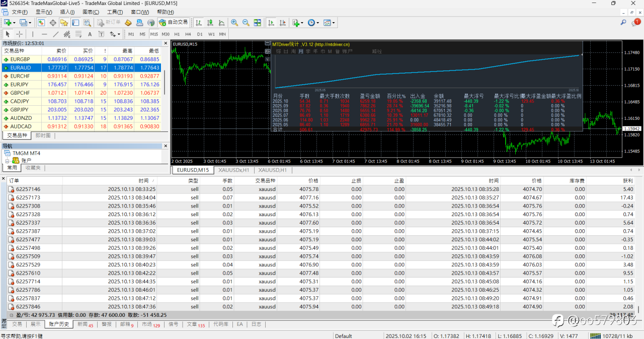Select the horizontal line drawing tool
The width and height of the screenshot is (644, 339).
pyautogui.click(x=44, y=34)
